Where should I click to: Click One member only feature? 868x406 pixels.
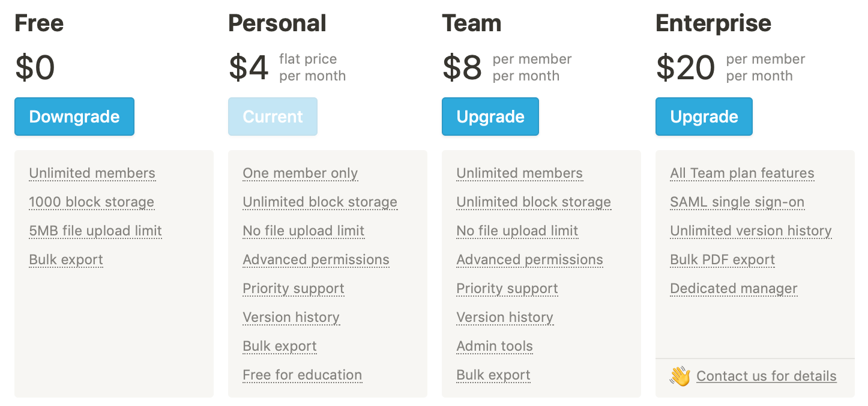pos(300,174)
